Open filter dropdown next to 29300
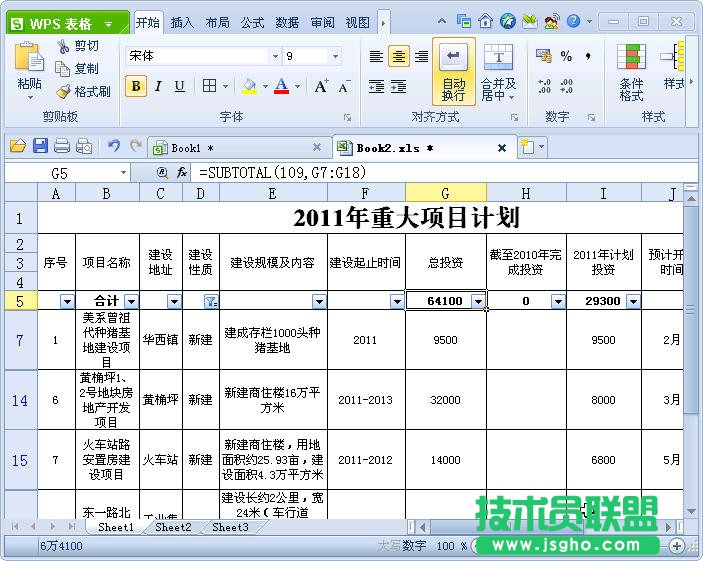Image resolution: width=703 pixels, height=561 pixels. tap(634, 301)
